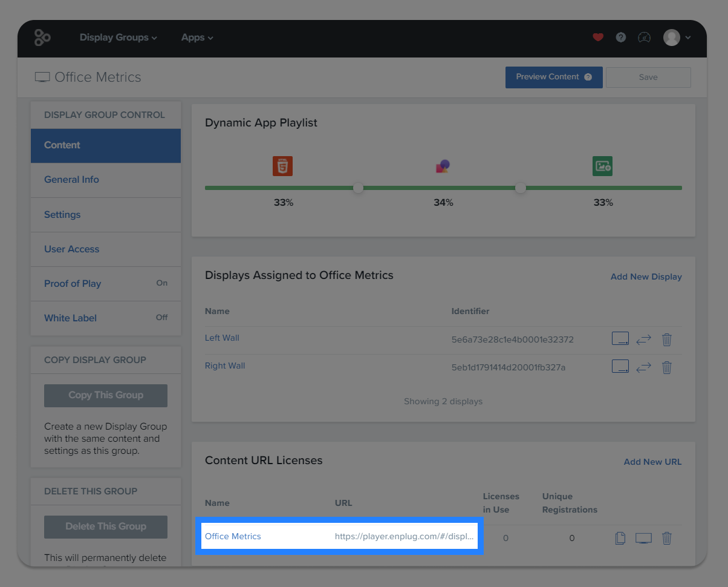Click the monitor icon in Office Metrics URL row
The image size is (728, 587).
643,538
